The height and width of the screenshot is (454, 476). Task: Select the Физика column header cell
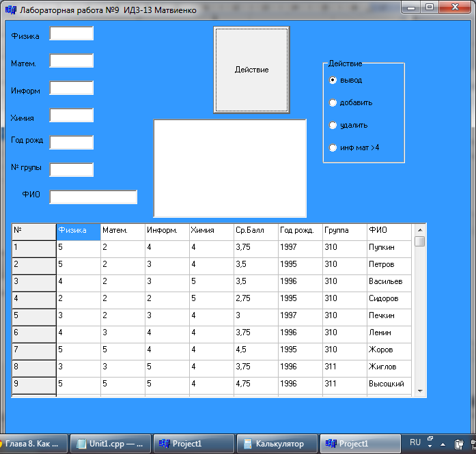coord(79,232)
